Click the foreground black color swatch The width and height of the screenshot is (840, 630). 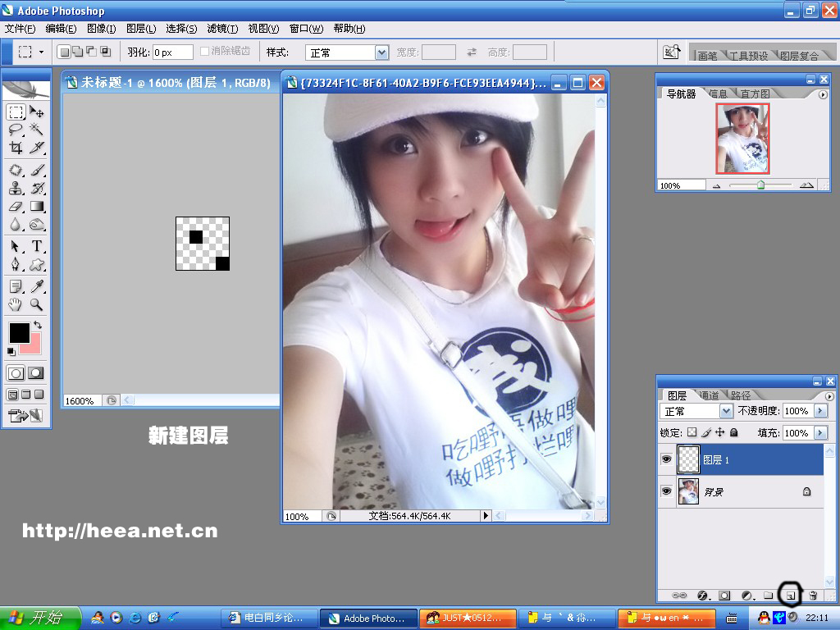pos(18,332)
